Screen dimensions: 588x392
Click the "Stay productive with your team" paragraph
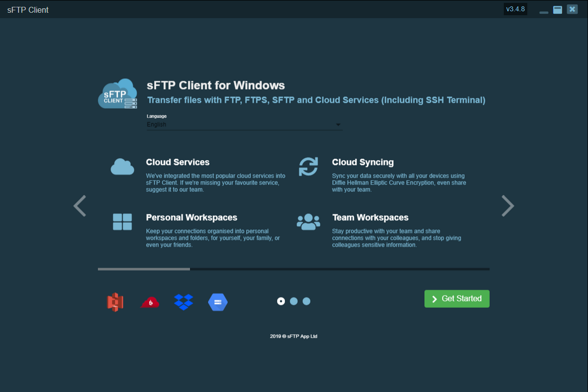point(397,238)
